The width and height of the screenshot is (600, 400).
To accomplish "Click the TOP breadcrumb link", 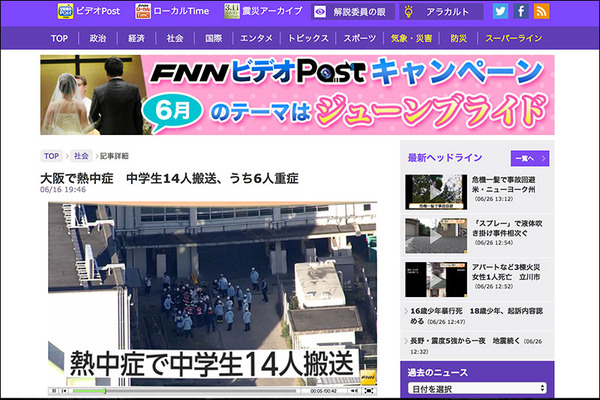I will click(51, 156).
